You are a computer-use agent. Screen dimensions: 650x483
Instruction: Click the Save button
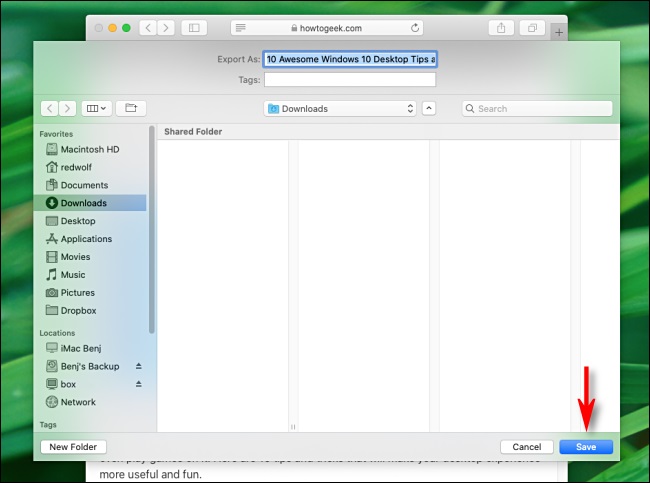(586, 447)
